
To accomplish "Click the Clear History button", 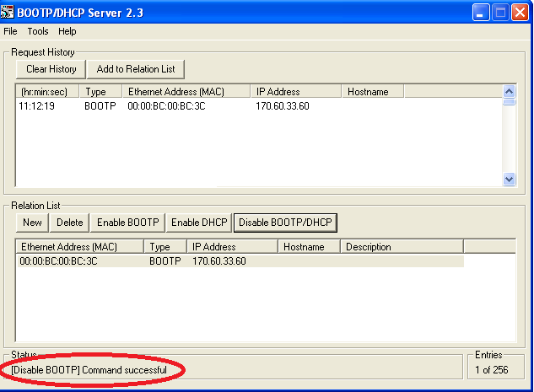I will click(x=51, y=69).
